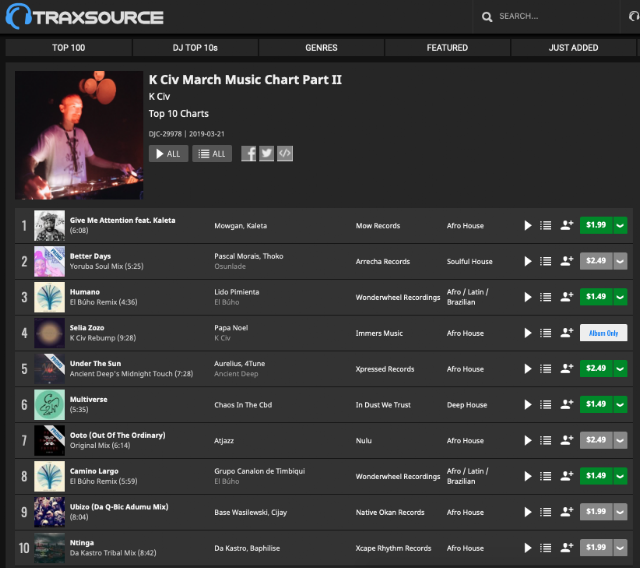This screenshot has width=640, height=568.
Task: Add Camino Largo to queue
Action: tap(546, 476)
